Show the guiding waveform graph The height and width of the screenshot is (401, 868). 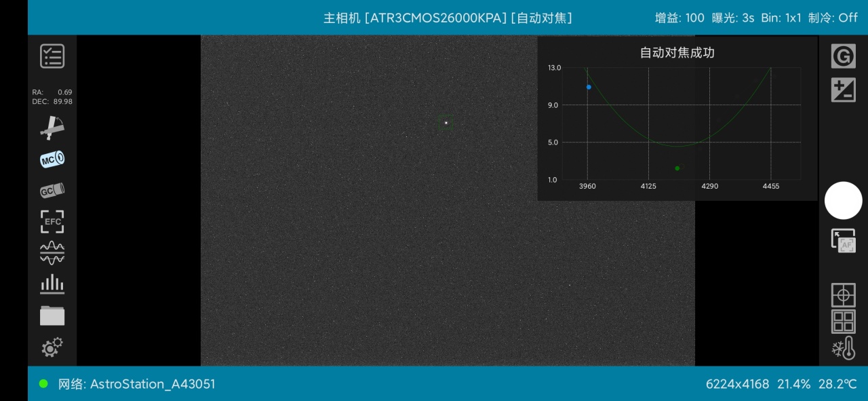pyautogui.click(x=52, y=252)
